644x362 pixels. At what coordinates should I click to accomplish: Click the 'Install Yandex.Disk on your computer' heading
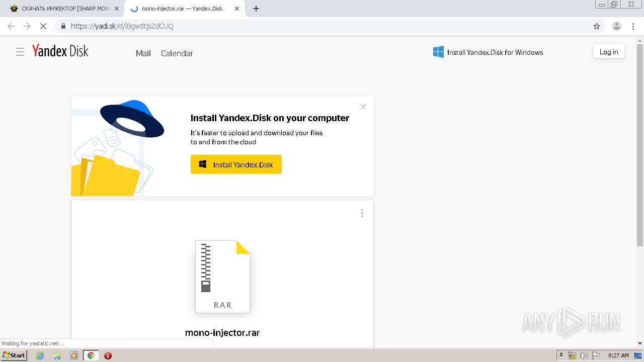[x=270, y=118]
